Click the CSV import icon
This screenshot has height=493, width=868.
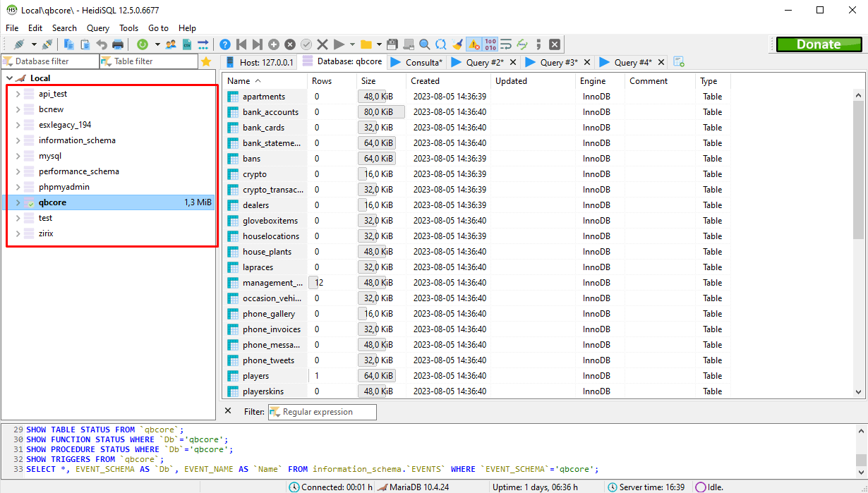(x=187, y=44)
